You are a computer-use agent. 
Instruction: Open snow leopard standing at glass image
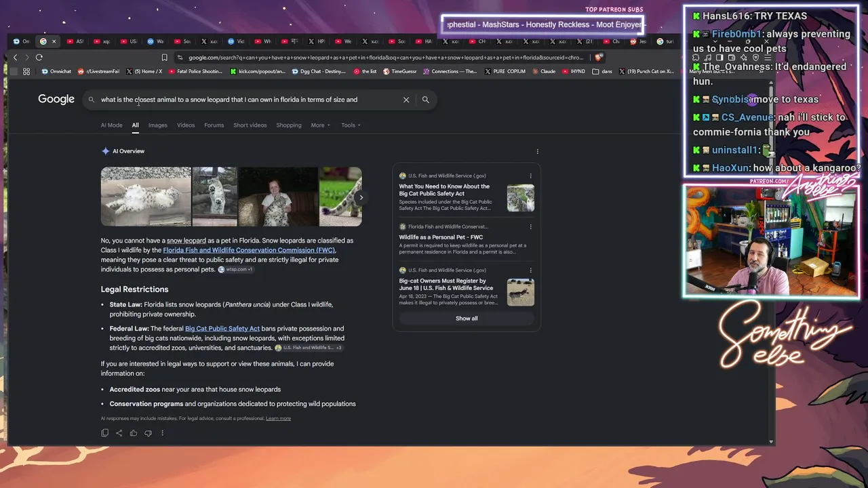215,197
